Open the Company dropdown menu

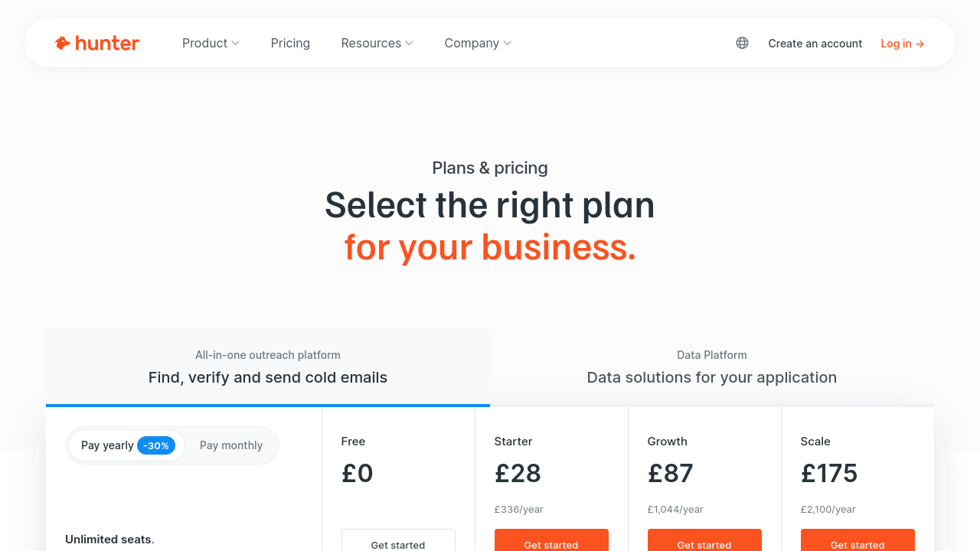point(478,43)
